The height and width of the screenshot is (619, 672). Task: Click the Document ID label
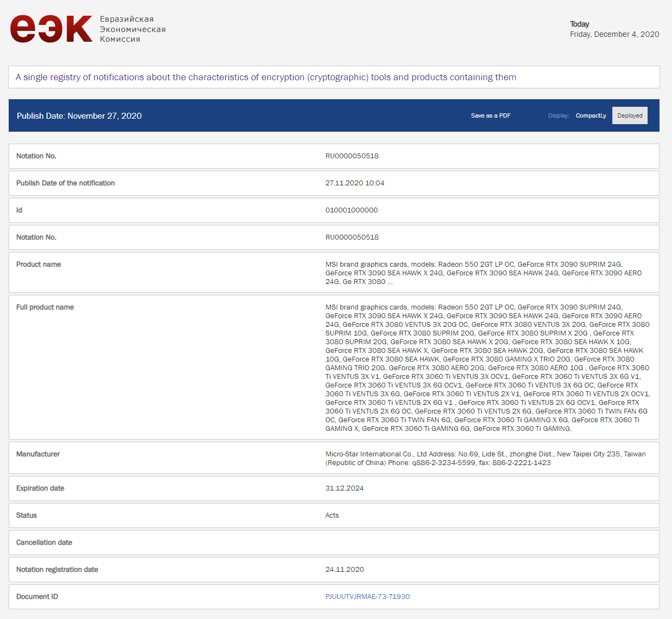coord(37,597)
